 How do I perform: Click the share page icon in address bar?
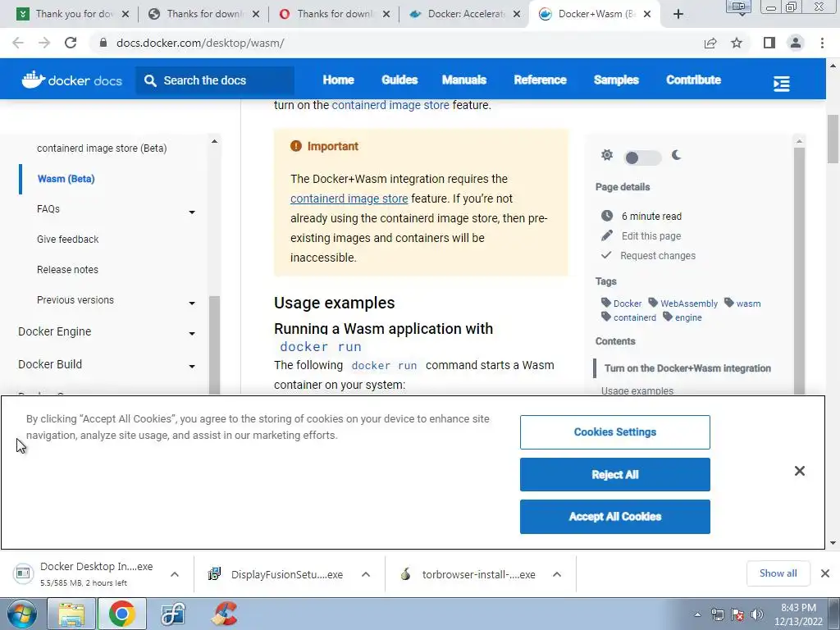coord(710,43)
